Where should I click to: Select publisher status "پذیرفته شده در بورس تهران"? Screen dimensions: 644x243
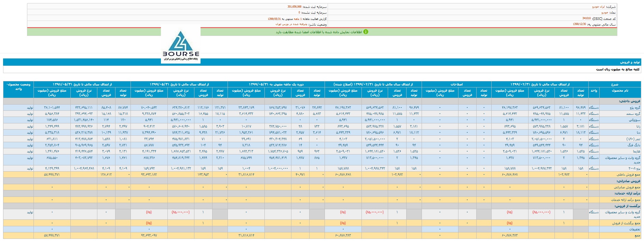(291, 25)
